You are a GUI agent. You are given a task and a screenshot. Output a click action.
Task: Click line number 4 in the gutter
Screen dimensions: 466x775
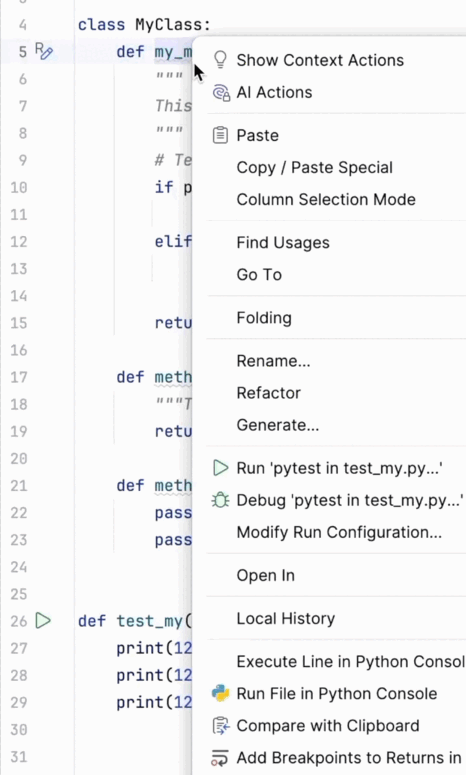23,25
